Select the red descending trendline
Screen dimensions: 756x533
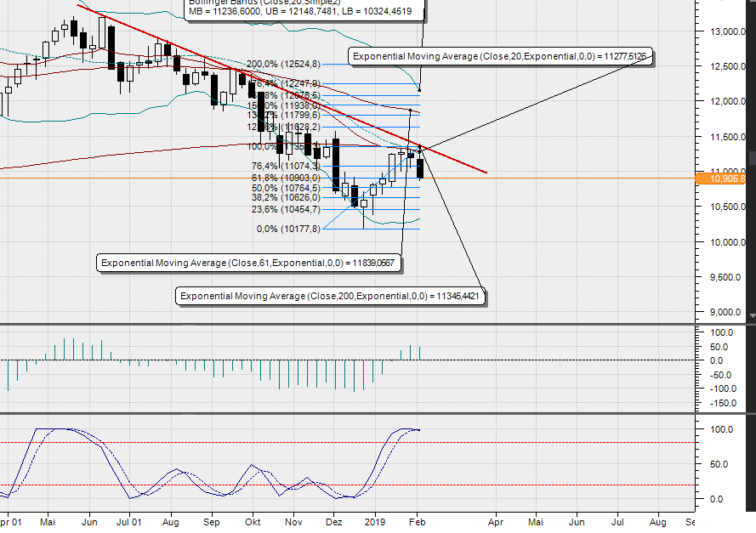point(282,88)
